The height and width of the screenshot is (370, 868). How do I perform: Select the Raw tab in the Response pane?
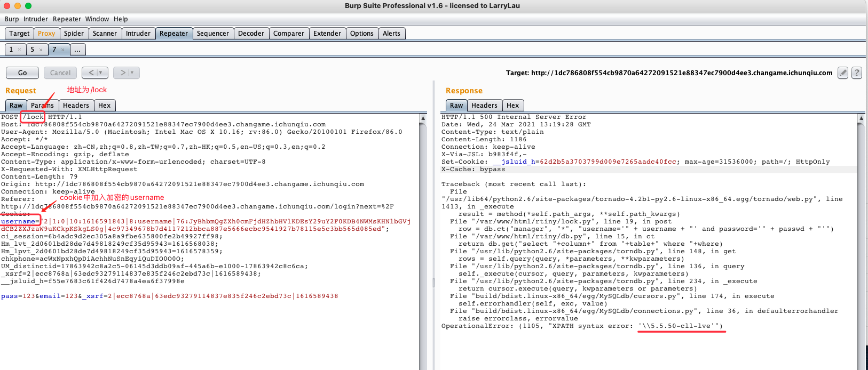tap(456, 106)
